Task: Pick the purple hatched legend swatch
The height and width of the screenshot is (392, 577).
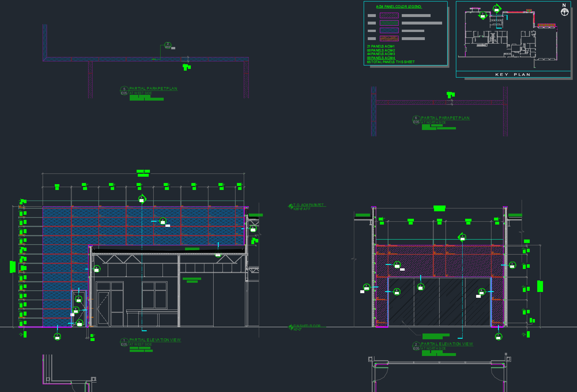Action: (x=389, y=16)
